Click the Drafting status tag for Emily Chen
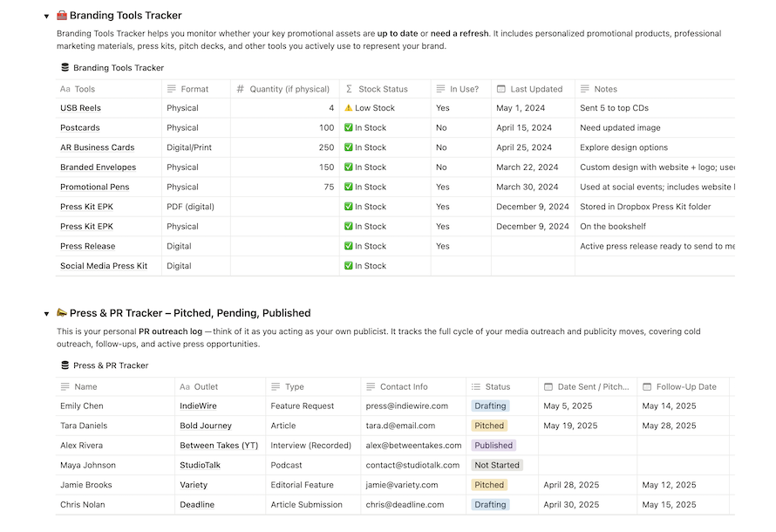The width and height of the screenshot is (776, 532). click(x=490, y=406)
